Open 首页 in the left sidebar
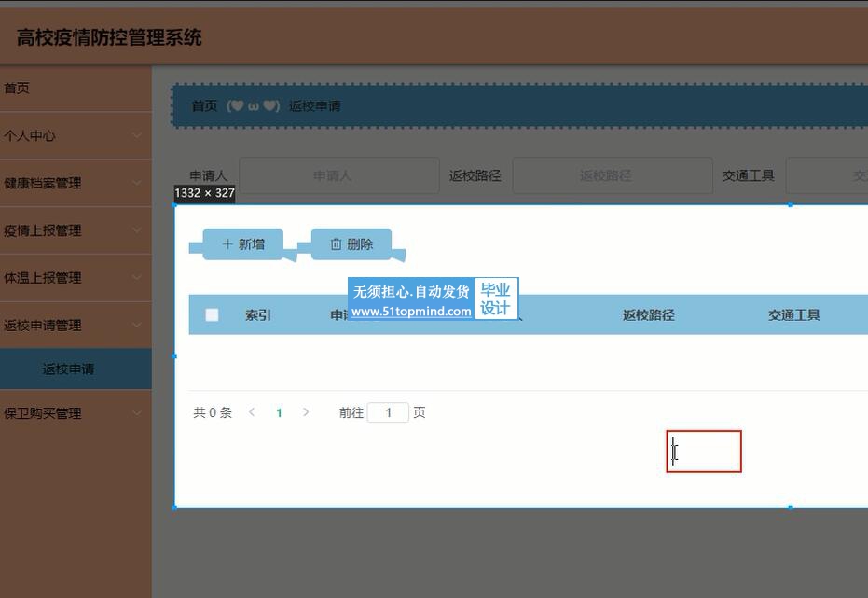 pyautogui.click(x=17, y=89)
